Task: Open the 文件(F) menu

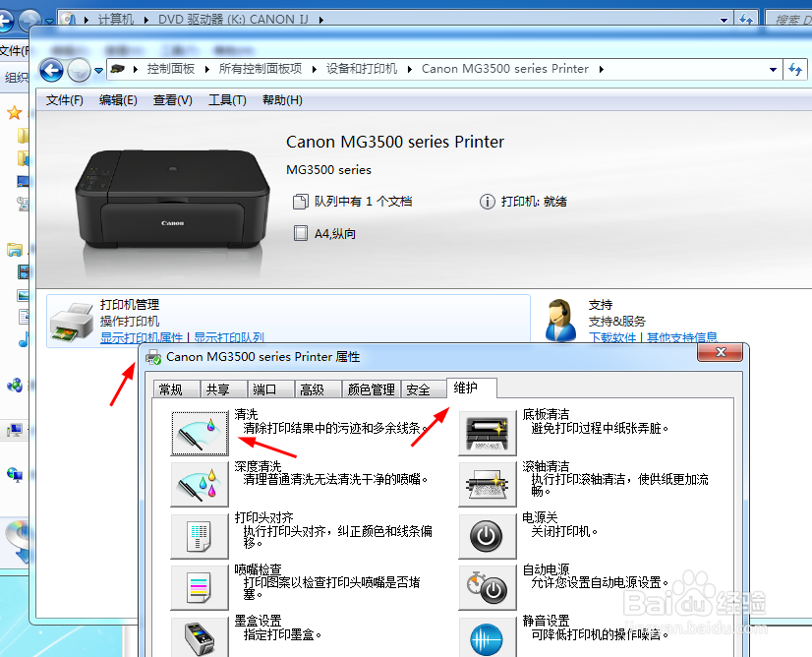Action: pos(65,100)
